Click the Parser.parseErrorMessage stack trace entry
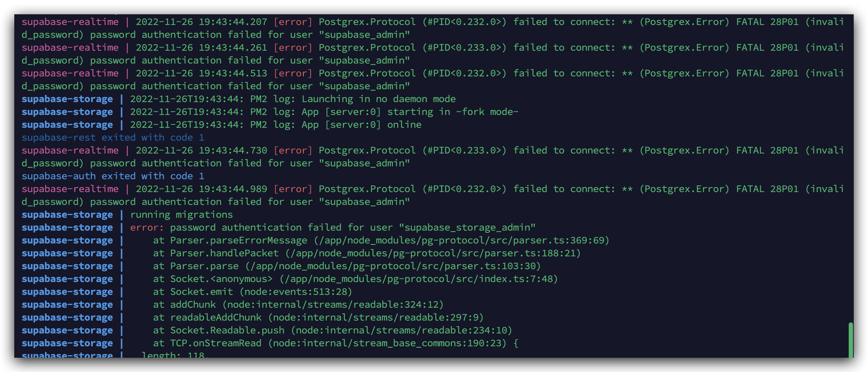The height and width of the screenshot is (372, 868). click(x=238, y=240)
